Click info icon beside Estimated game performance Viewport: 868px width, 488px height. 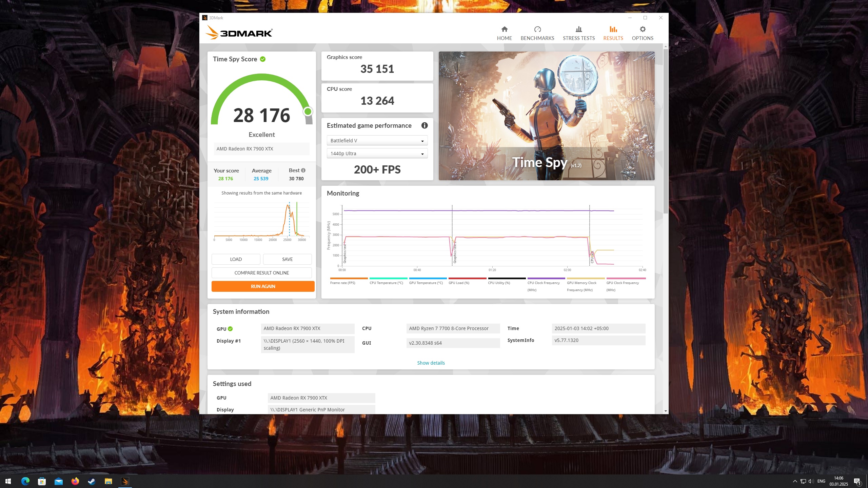(x=424, y=126)
